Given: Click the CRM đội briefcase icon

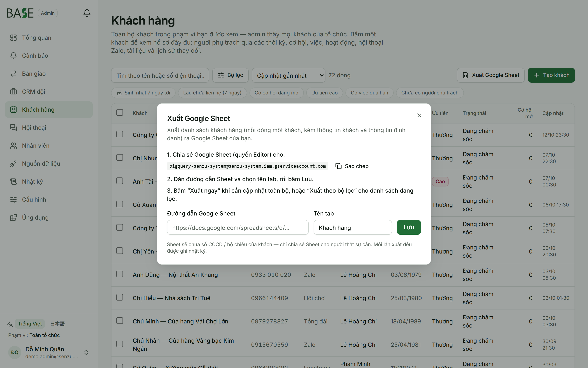Looking at the screenshot, I should (x=13, y=92).
